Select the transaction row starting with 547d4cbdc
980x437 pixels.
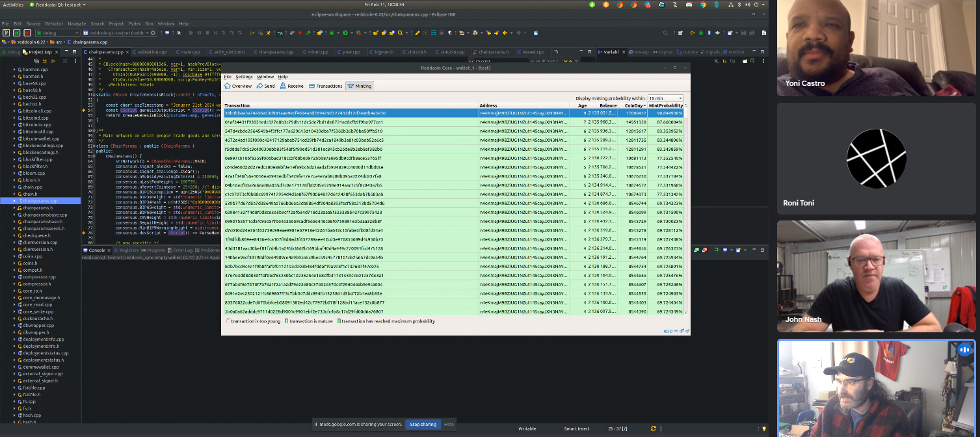click(x=454, y=131)
